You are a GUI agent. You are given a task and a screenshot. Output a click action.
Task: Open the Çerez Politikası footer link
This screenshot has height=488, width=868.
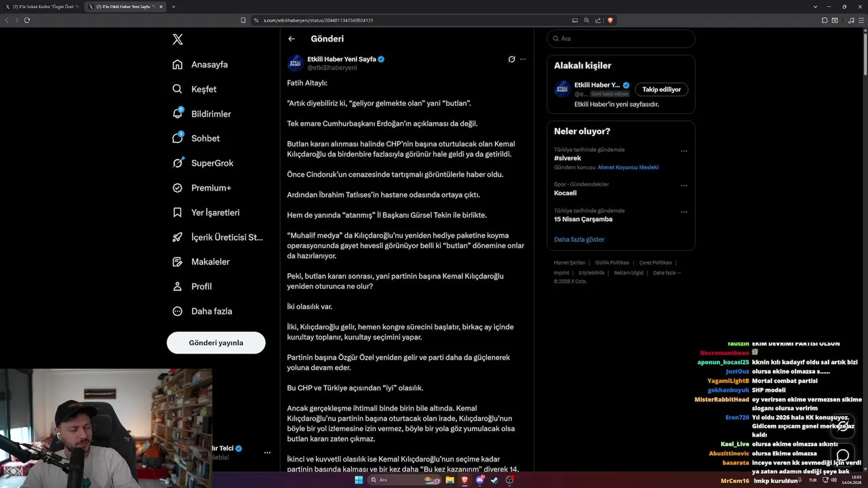tap(656, 262)
